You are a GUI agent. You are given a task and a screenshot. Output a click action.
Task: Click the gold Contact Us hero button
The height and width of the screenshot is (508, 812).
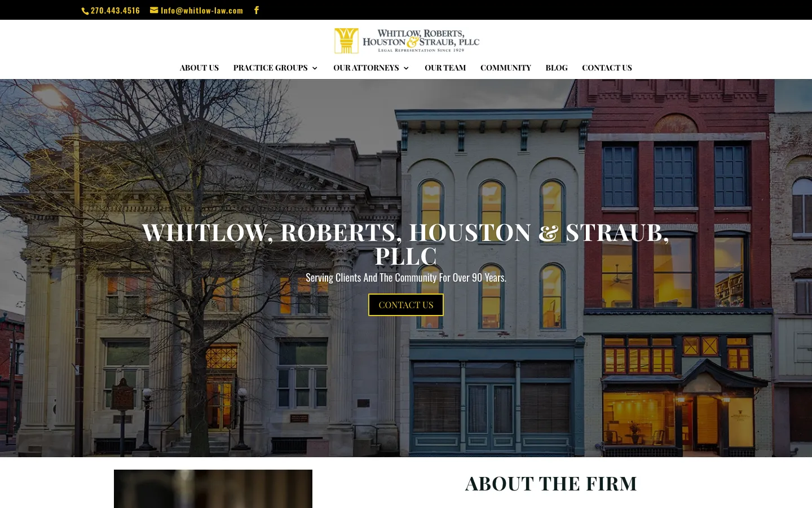pos(406,305)
